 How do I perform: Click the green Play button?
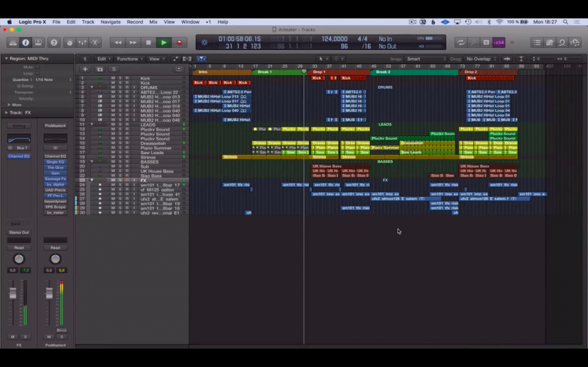164,43
